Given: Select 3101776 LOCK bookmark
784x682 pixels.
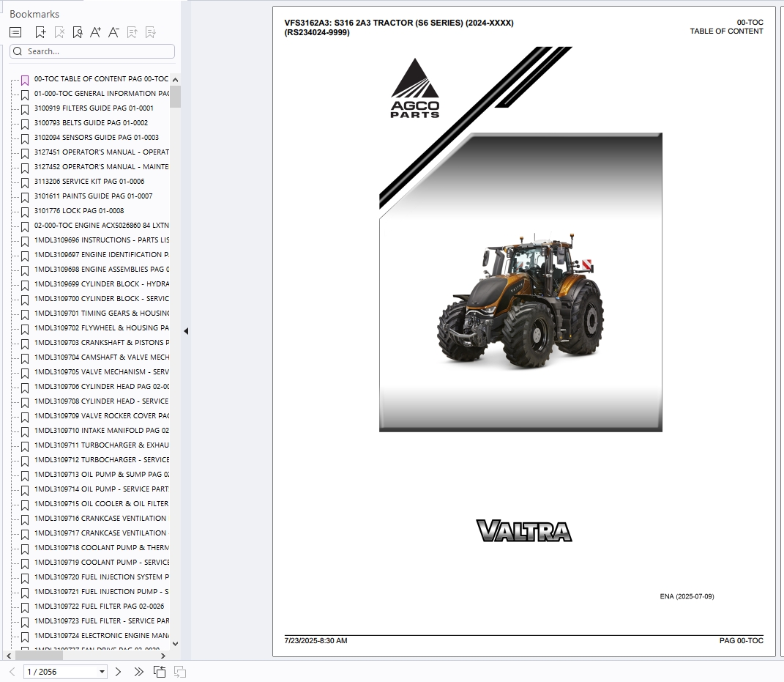Looking at the screenshot, I should (x=79, y=211).
